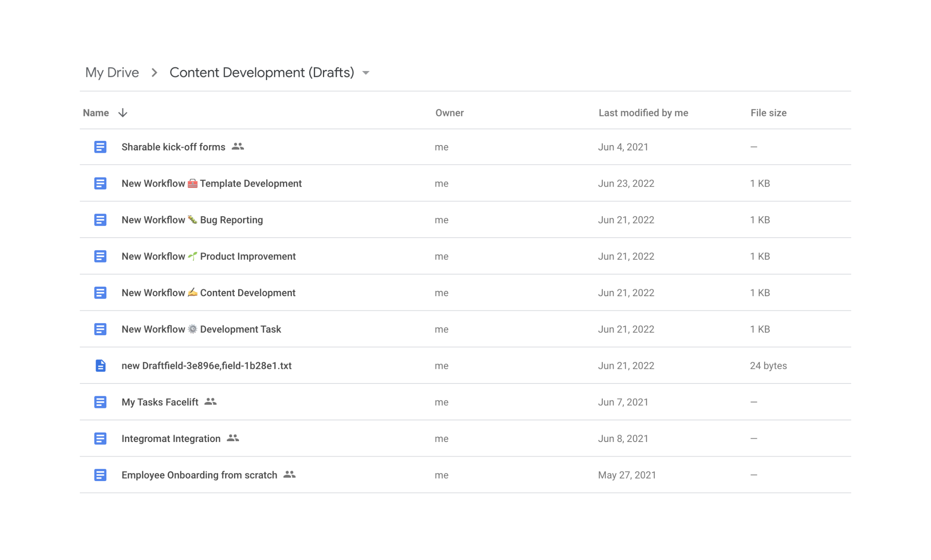
Task: Select New Workflow Bug Reporting file name
Action: point(192,220)
